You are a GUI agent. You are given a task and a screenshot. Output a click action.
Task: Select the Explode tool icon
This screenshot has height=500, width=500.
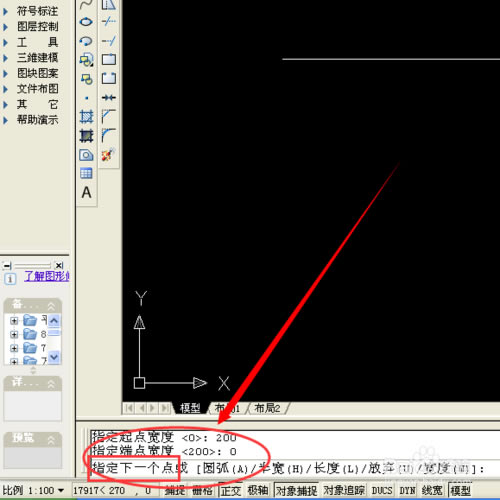coord(109,155)
